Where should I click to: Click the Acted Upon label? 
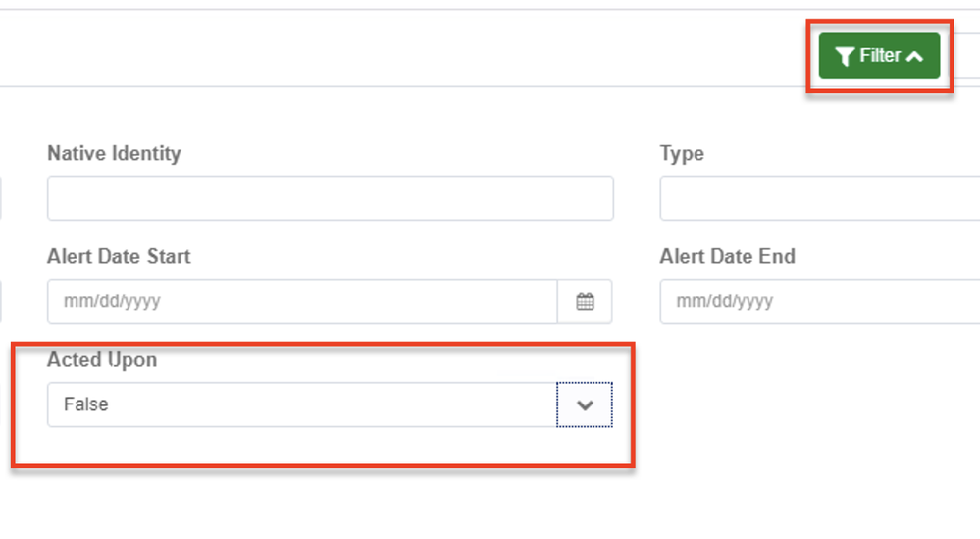point(102,359)
